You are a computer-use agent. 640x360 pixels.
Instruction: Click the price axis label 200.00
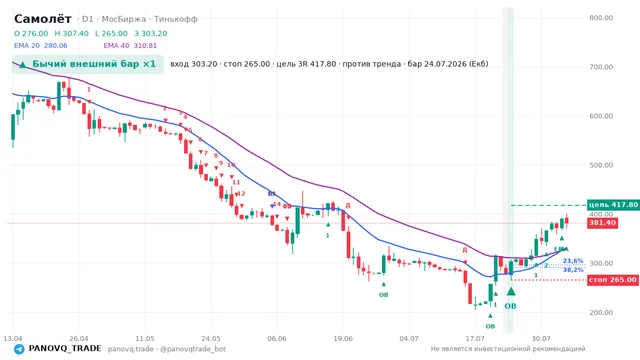click(x=601, y=312)
